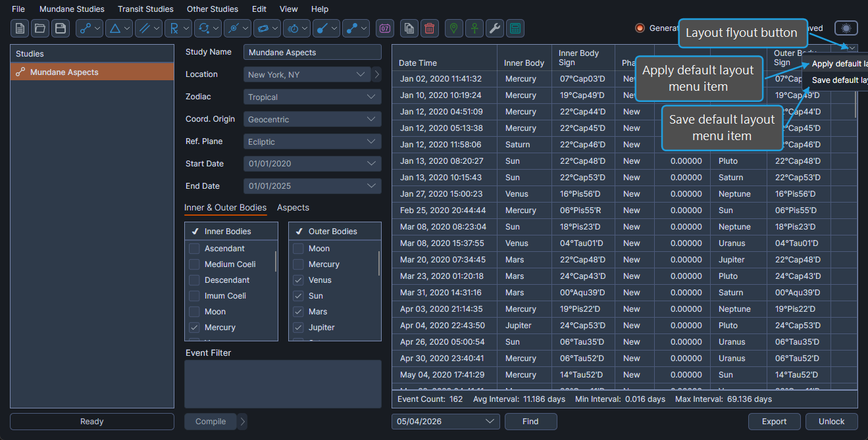Image resolution: width=868 pixels, height=440 pixels.
Task: Uncheck Jupiter in Outer Bodies list
Action: click(x=298, y=328)
